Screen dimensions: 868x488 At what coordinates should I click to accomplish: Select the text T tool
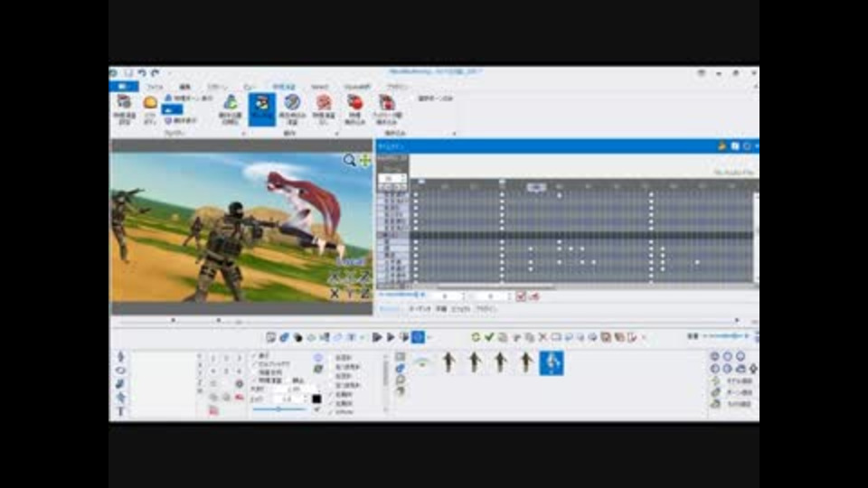click(x=120, y=411)
